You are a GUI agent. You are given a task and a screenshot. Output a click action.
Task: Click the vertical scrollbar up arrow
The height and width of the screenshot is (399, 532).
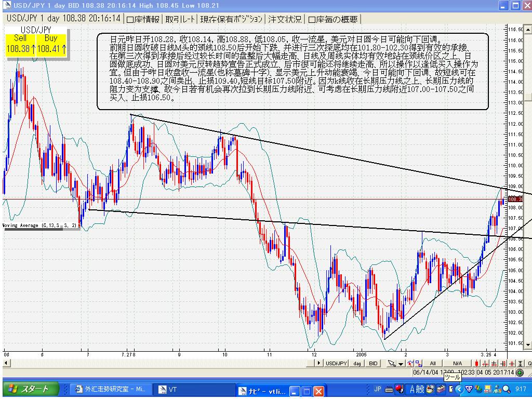tap(528, 30)
